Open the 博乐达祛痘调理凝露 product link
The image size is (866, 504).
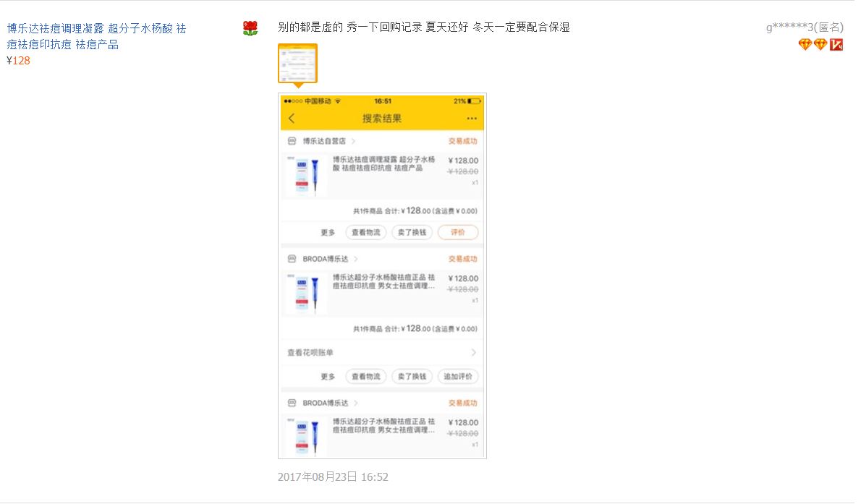coord(97,36)
